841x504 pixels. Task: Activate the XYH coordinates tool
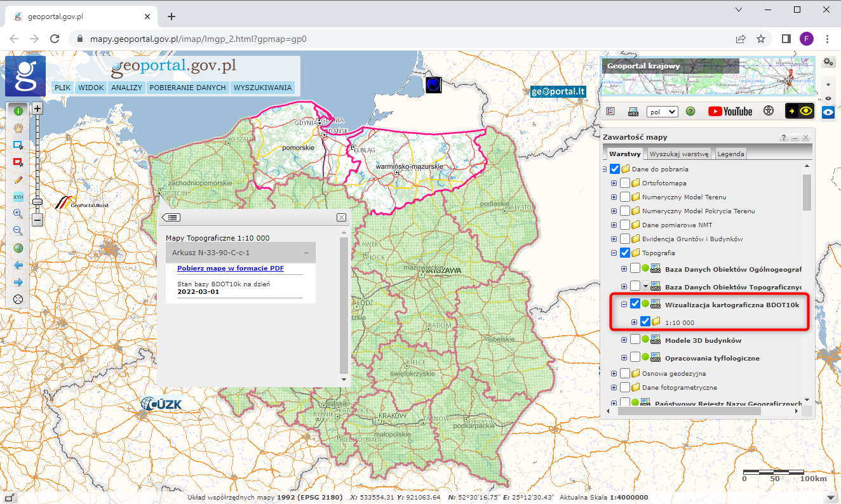[x=18, y=196]
